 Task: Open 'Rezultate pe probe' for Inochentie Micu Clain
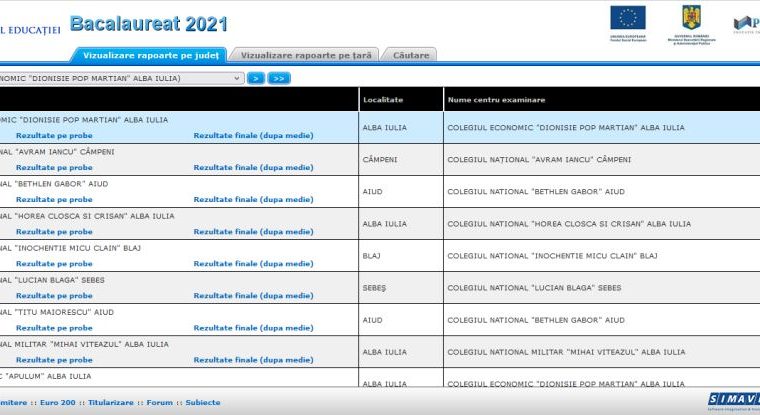pyautogui.click(x=54, y=264)
